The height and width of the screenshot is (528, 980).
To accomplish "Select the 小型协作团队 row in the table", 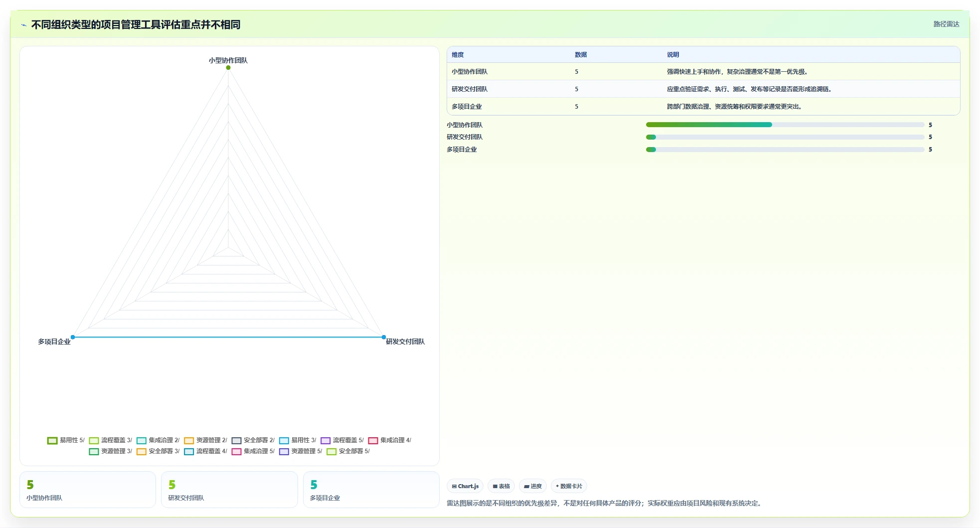I will (703, 72).
